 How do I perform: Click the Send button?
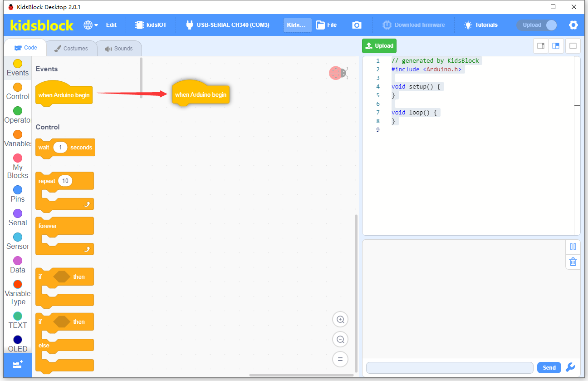[549, 368]
